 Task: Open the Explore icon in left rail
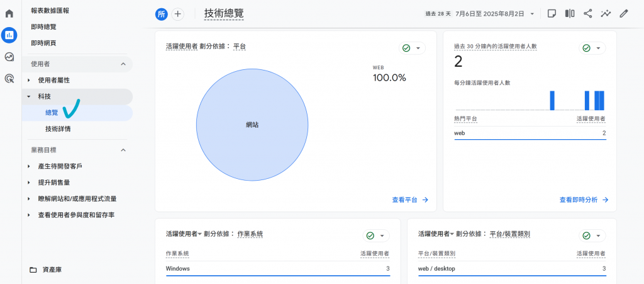[x=9, y=57]
